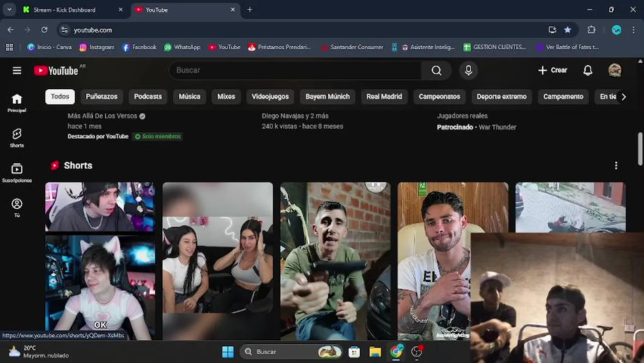Open WhatsApp bookmark
This screenshot has height=363, width=644.
tap(182, 47)
